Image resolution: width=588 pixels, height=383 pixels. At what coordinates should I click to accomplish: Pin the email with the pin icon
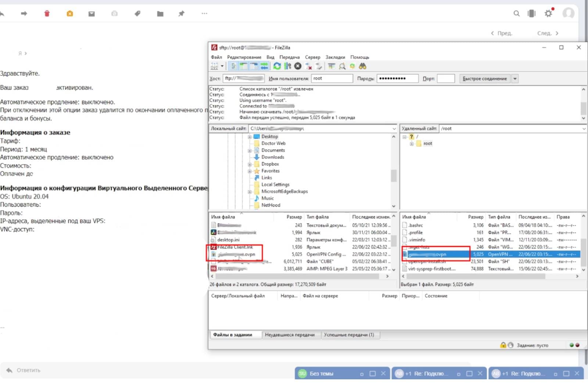182,14
